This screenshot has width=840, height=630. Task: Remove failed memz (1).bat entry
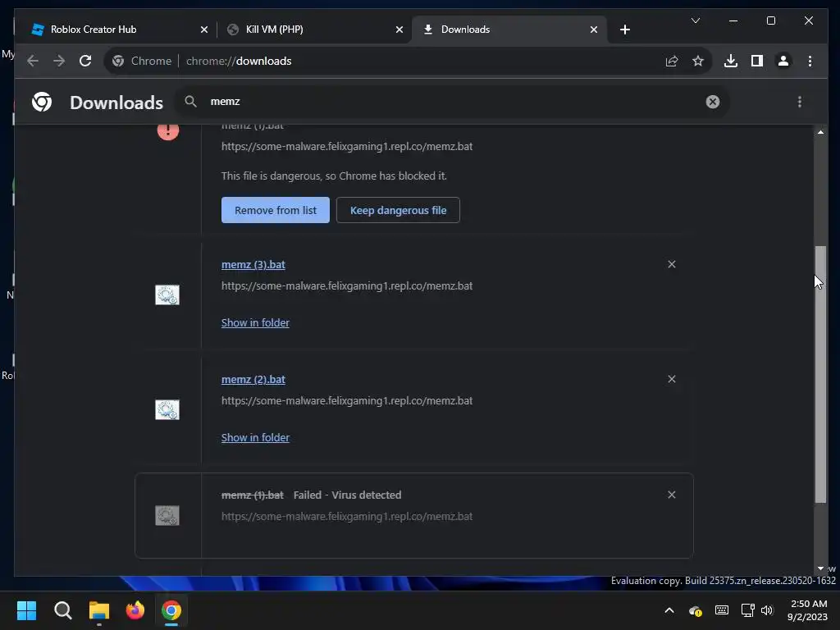click(672, 495)
